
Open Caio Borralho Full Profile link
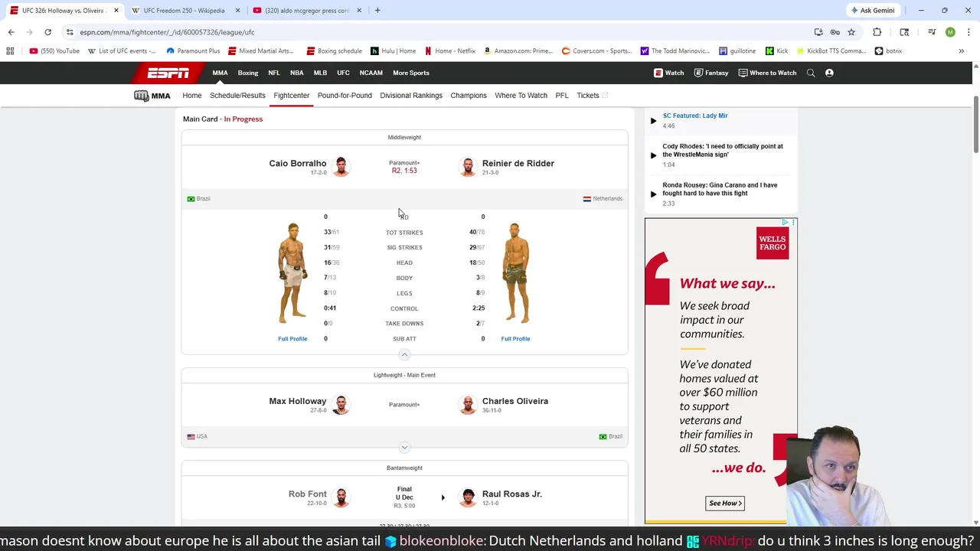pyautogui.click(x=292, y=338)
